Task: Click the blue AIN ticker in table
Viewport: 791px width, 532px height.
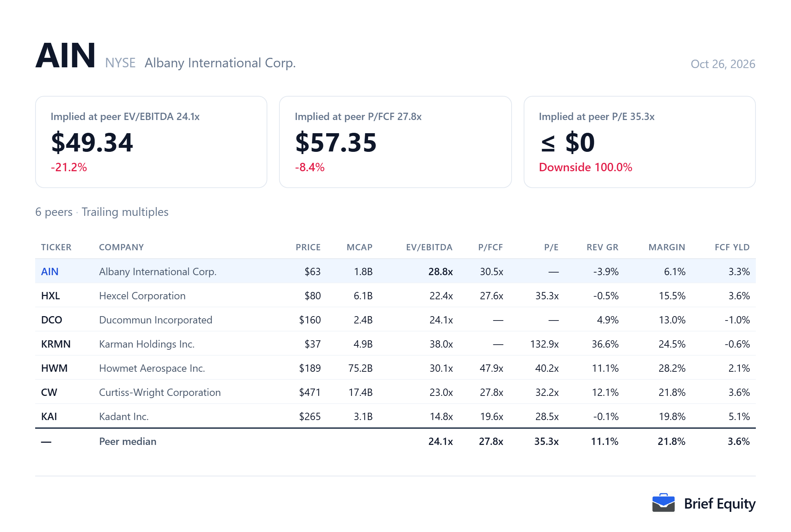Action: tap(50, 271)
